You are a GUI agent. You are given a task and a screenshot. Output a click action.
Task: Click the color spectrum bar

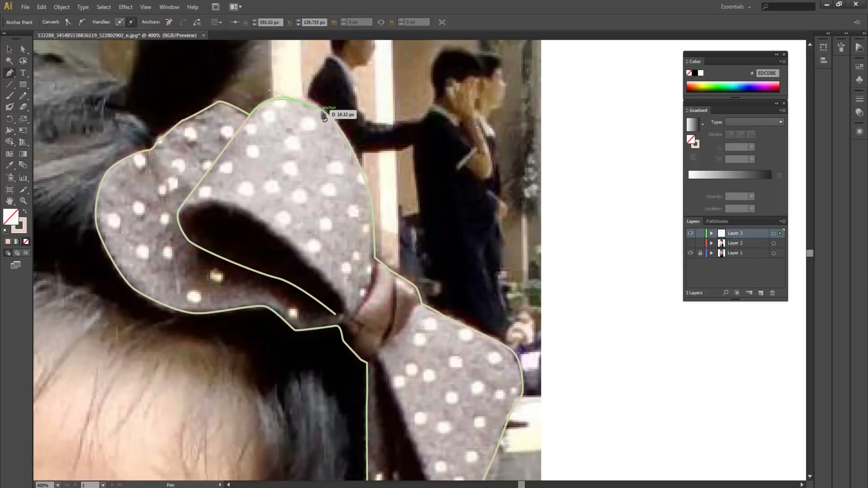[733, 87]
